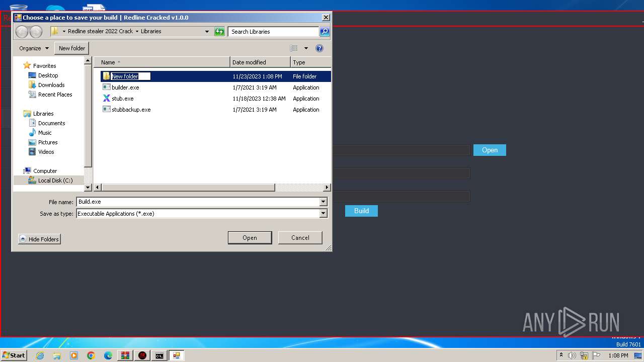Open Microsoft Edge from the taskbar
This screenshot has height=362, width=644.
tap(108, 355)
